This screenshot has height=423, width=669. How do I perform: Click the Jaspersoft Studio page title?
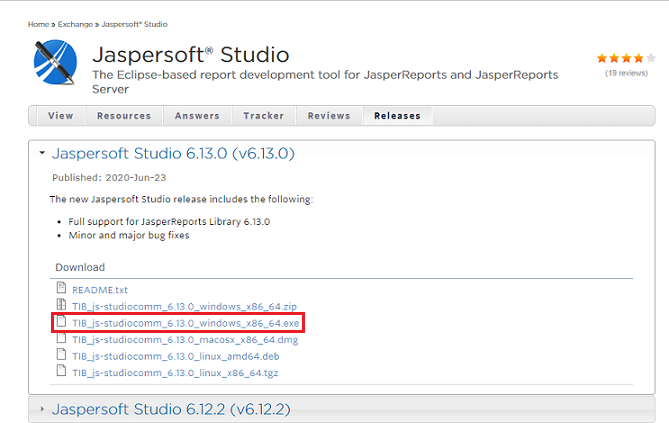click(191, 55)
